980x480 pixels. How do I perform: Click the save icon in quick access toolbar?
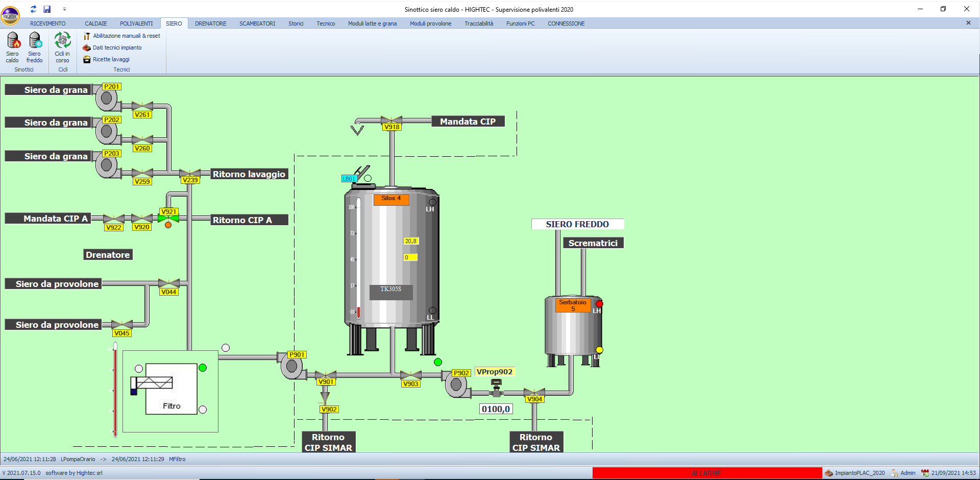coord(47,9)
